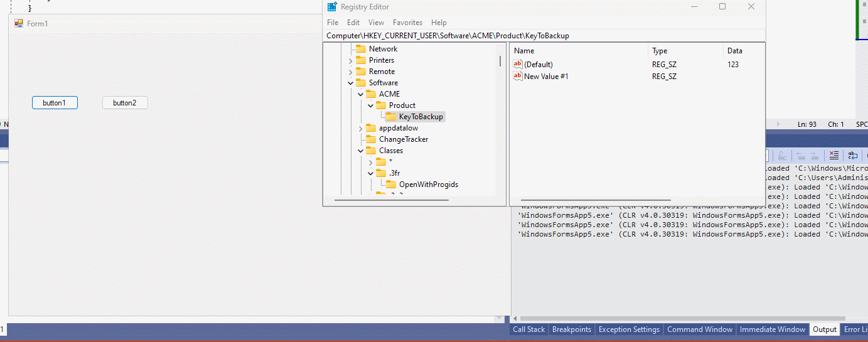Open the Edit menu in Registry Editor
The image size is (868, 342).
click(353, 23)
